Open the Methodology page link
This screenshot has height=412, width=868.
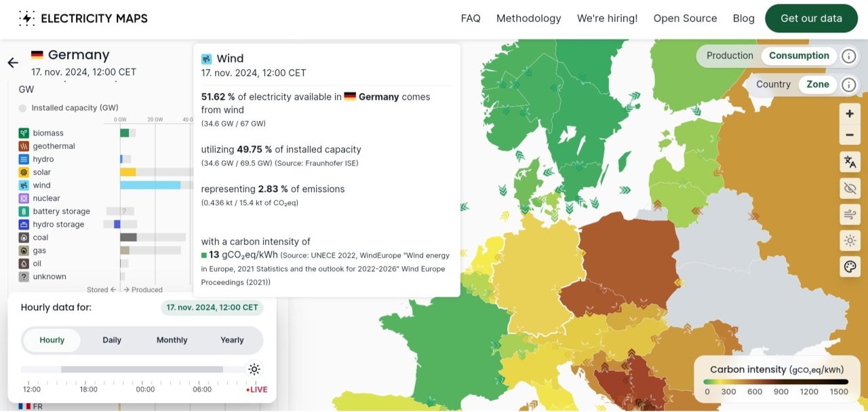click(x=528, y=18)
